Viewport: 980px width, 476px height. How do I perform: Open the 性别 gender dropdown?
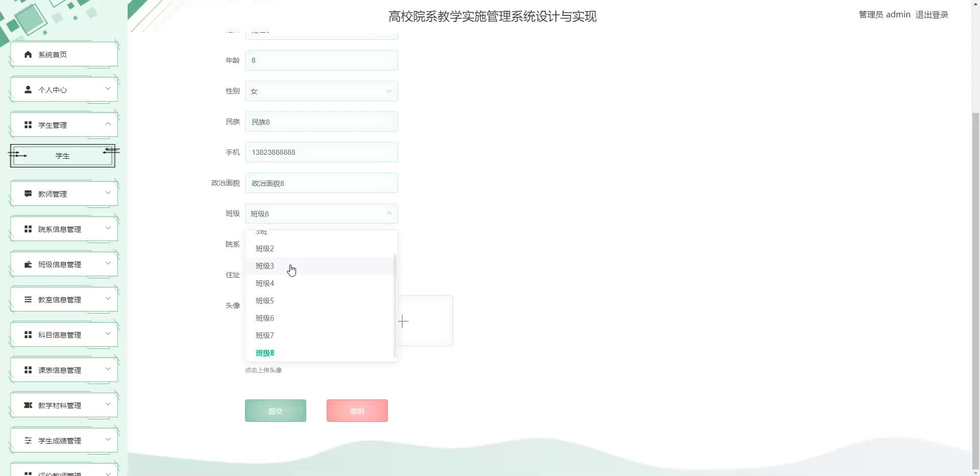click(x=322, y=91)
